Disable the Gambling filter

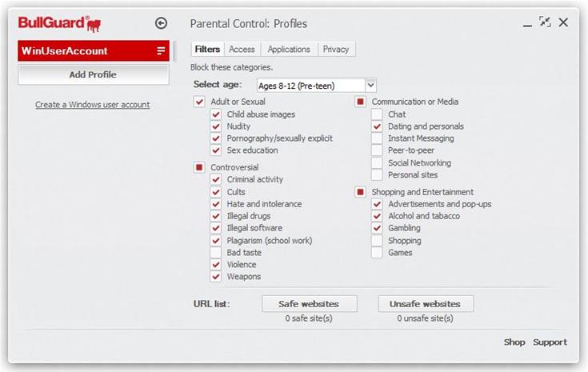[x=377, y=228]
